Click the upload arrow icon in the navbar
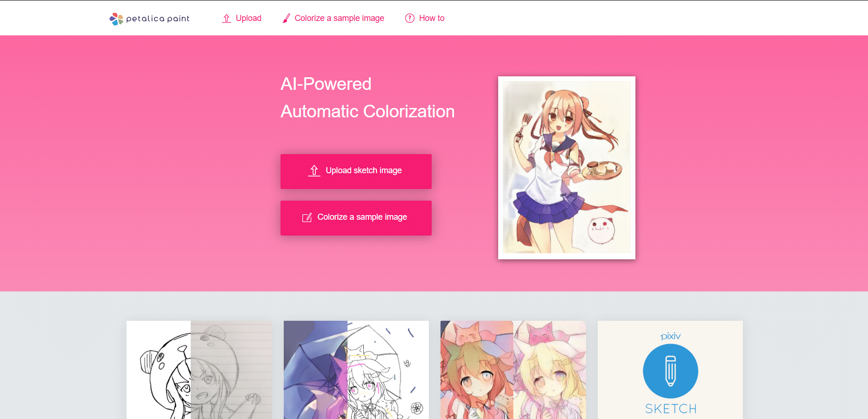The height and width of the screenshot is (419, 868). point(227,19)
